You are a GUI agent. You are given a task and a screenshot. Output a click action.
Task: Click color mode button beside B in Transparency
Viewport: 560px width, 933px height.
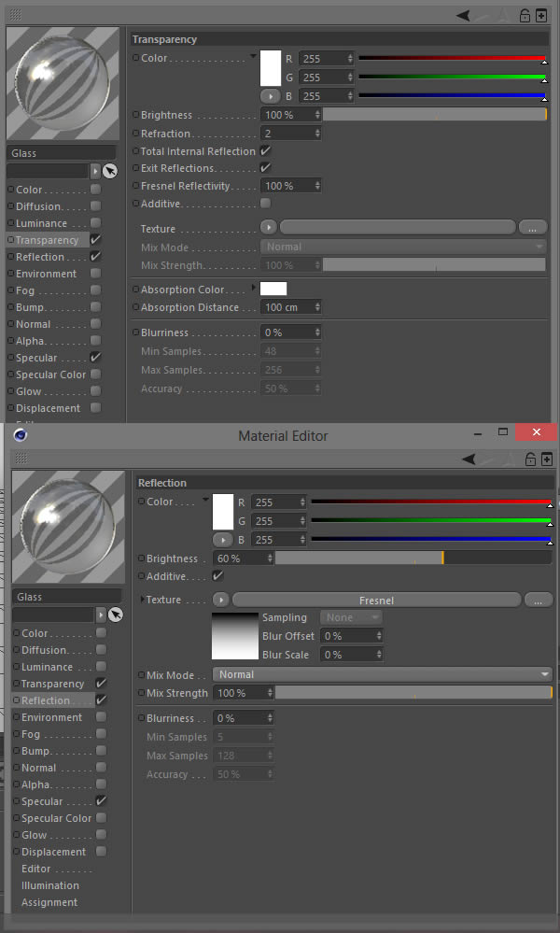270,96
